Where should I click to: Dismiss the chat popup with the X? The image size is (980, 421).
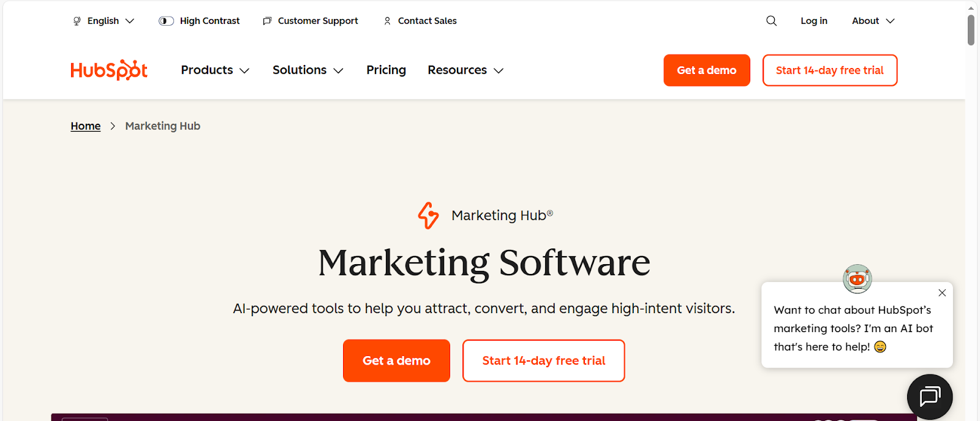942,293
